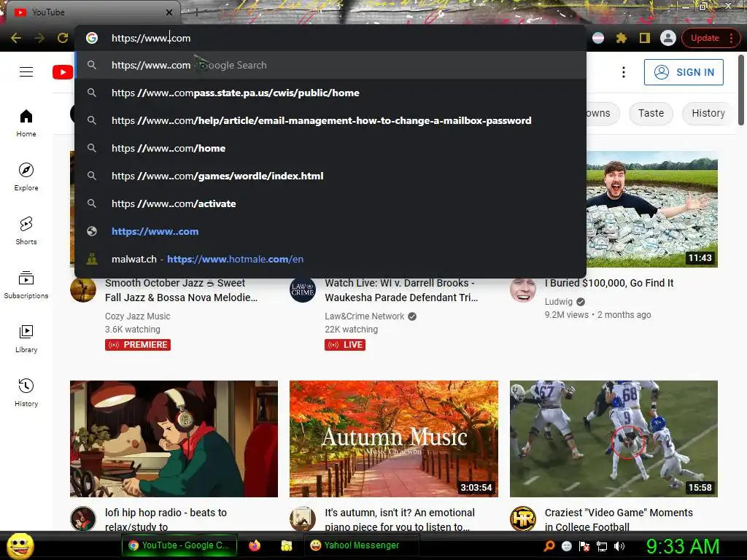Click the SIGN IN button

point(684,72)
